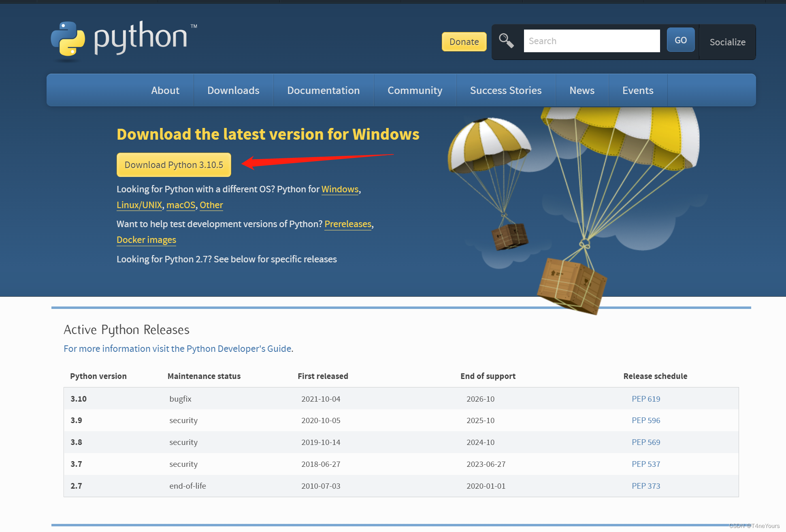Click the Donate button
786x532 pixels.
464,42
